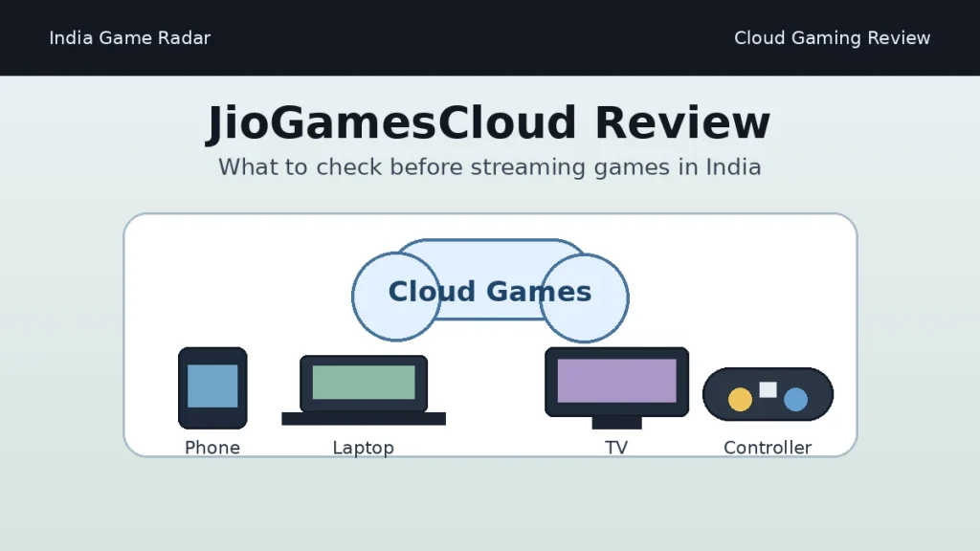Click the Laptop device icon

(364, 390)
